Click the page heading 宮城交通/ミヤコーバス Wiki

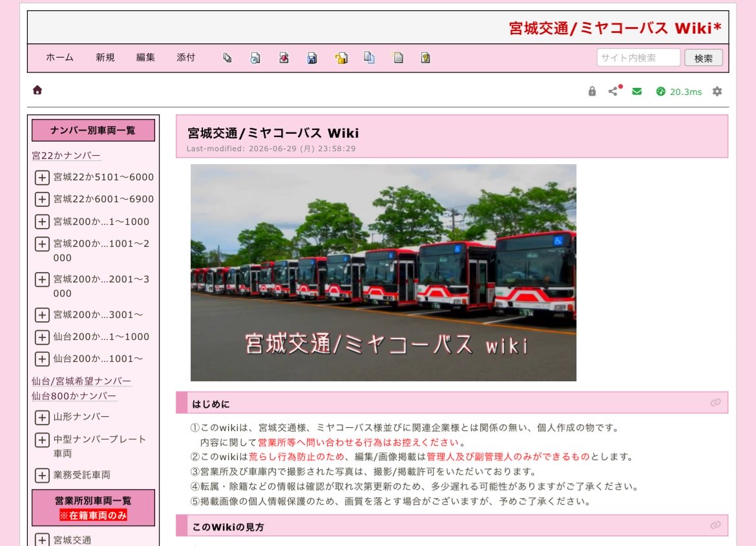273,133
